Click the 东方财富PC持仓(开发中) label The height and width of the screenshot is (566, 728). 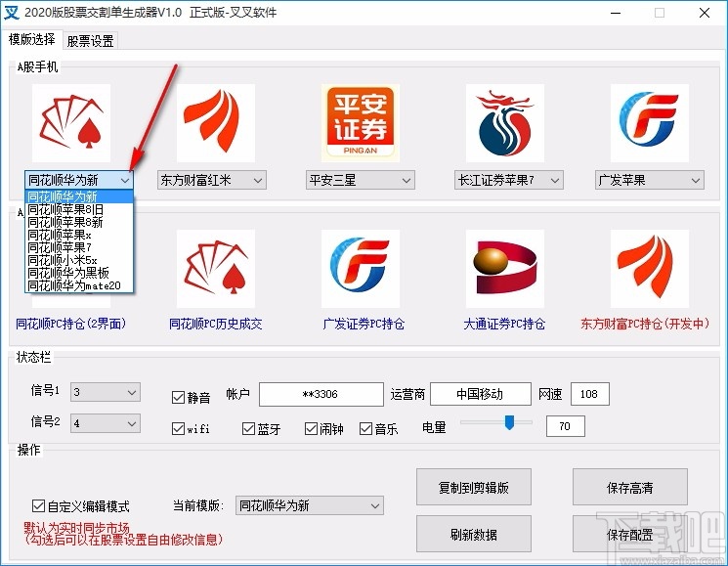coord(645,324)
